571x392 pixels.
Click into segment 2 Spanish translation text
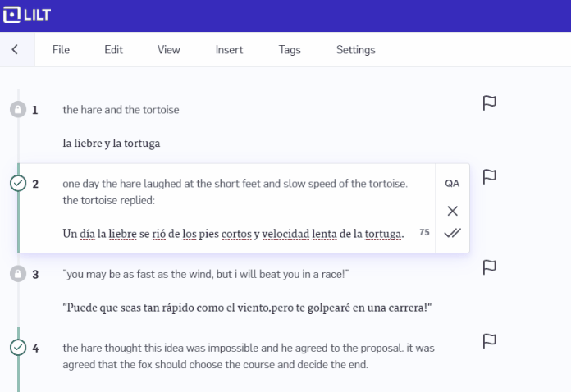233,234
